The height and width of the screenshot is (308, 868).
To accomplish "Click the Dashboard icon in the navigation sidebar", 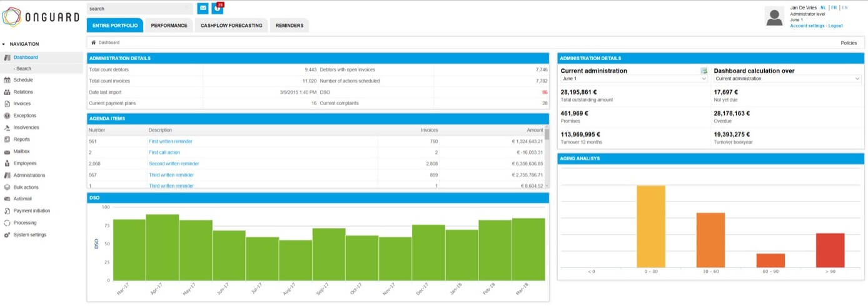I will (7, 57).
